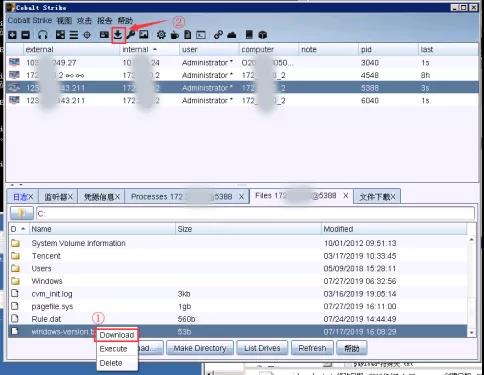Viewport: 484px width, 375px height.
Task: Sort sessions by the computer column header
Action: pos(269,49)
